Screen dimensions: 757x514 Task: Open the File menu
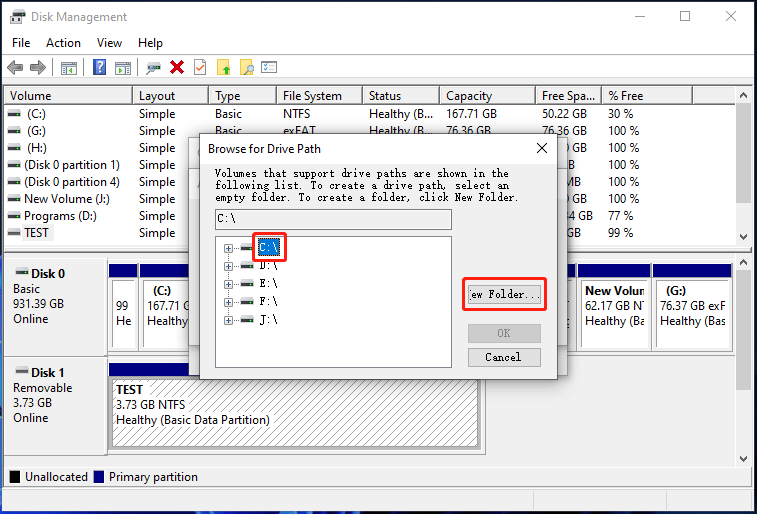coord(21,43)
